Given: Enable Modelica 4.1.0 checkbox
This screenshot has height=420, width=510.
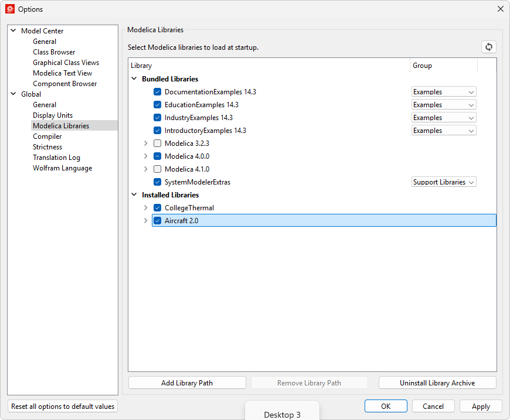Looking at the screenshot, I should click(x=158, y=169).
